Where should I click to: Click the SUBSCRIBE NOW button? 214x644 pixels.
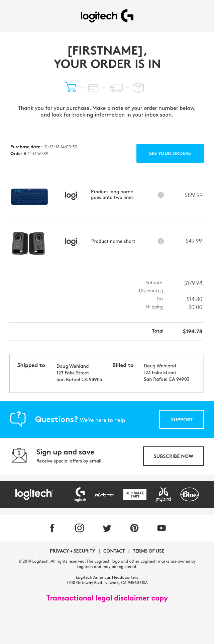(173, 456)
